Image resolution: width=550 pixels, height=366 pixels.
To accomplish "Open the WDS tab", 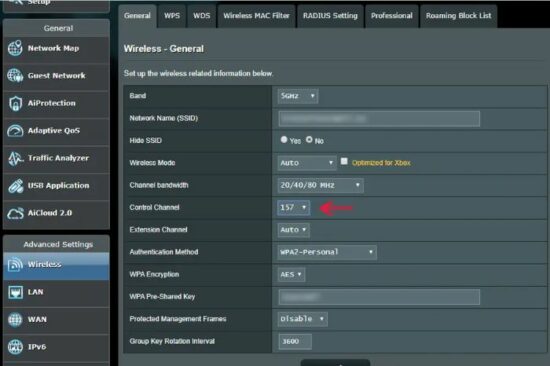I will pos(202,16).
